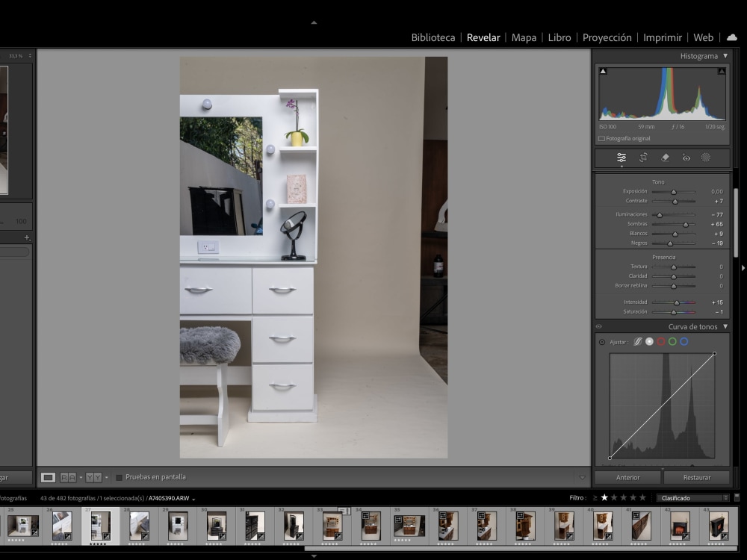Select the white point curve channel
This screenshot has width=747, height=560.
tap(649, 342)
